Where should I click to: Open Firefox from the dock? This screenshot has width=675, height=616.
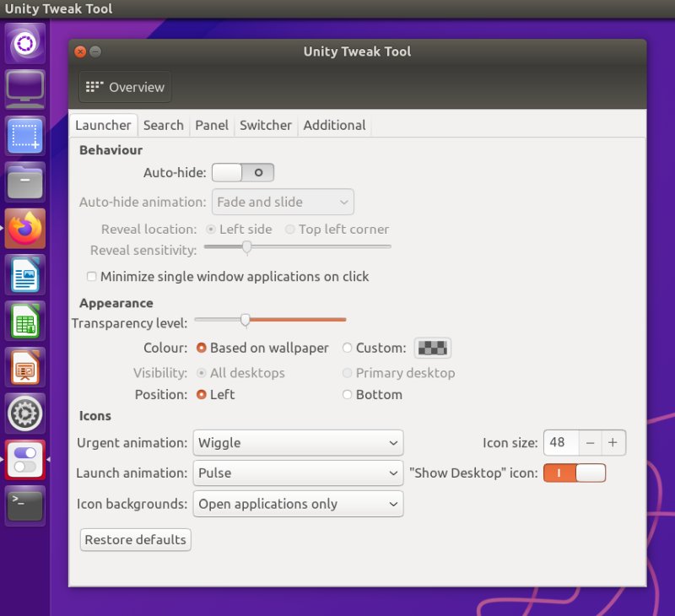(x=25, y=228)
